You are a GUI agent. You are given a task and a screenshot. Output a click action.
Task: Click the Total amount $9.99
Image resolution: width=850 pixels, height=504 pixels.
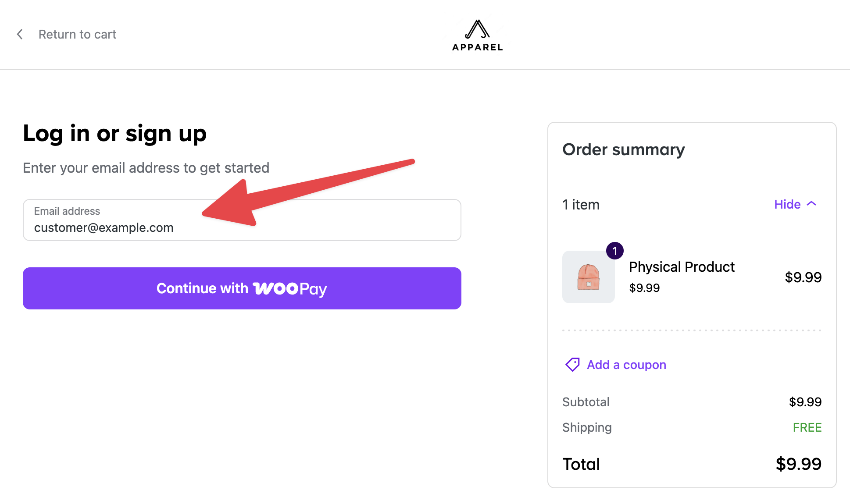798,464
